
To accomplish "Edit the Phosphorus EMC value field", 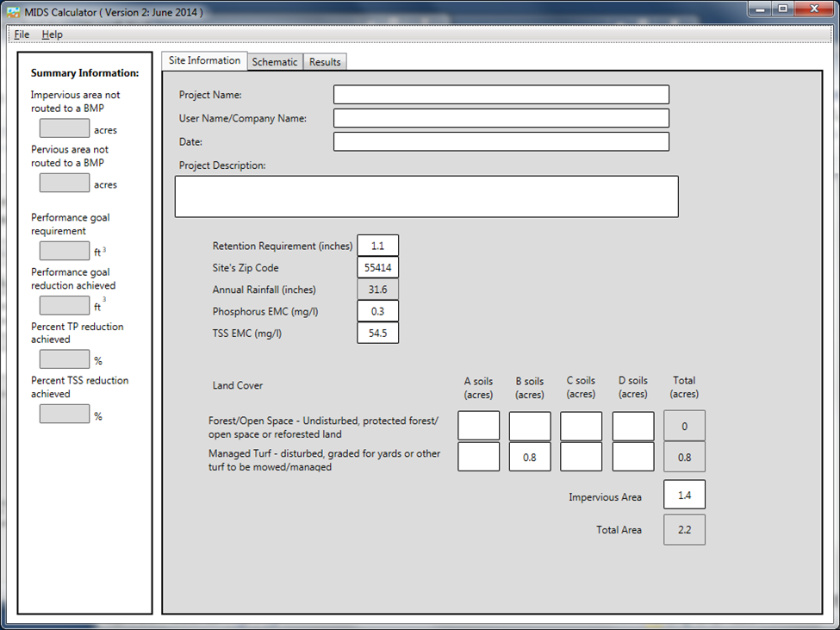I will tap(377, 311).
